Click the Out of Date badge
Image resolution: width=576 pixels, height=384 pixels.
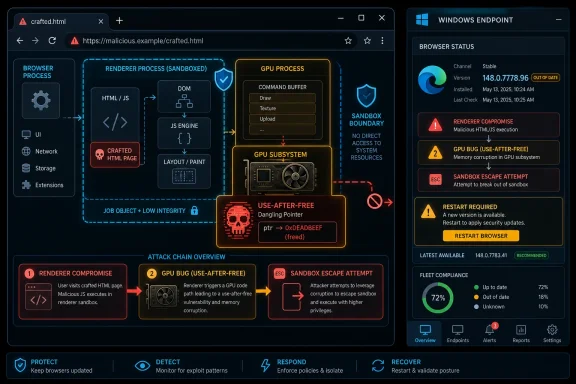coord(546,78)
